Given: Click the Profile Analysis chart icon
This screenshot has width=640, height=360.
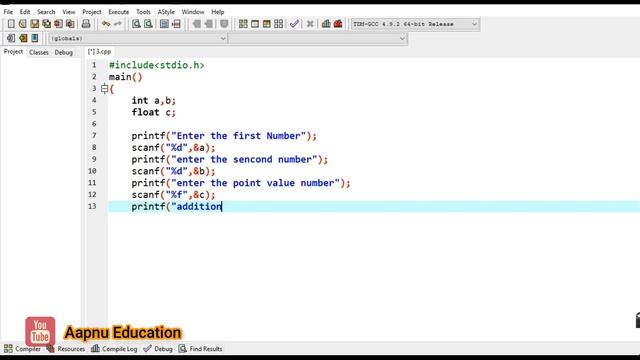Looking at the screenshot, I should (326, 24).
